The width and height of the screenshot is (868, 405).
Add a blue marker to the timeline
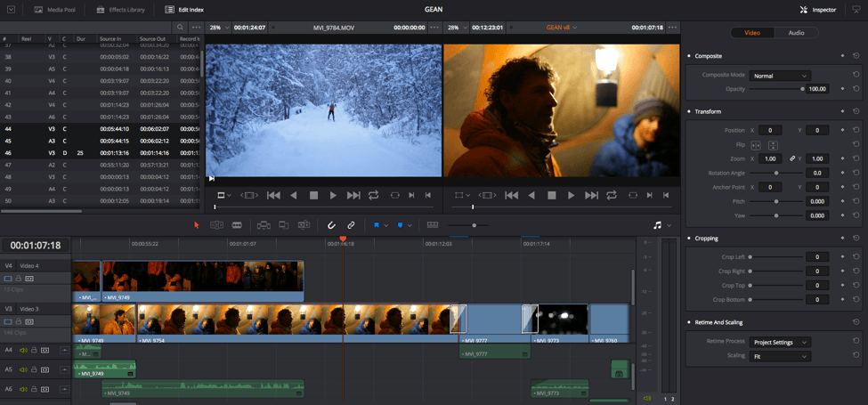[x=400, y=225]
